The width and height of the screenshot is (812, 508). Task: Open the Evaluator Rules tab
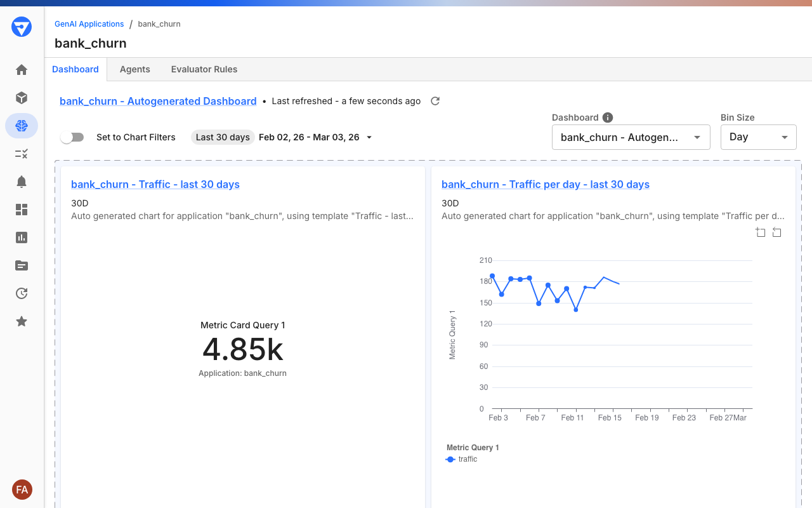coord(204,69)
